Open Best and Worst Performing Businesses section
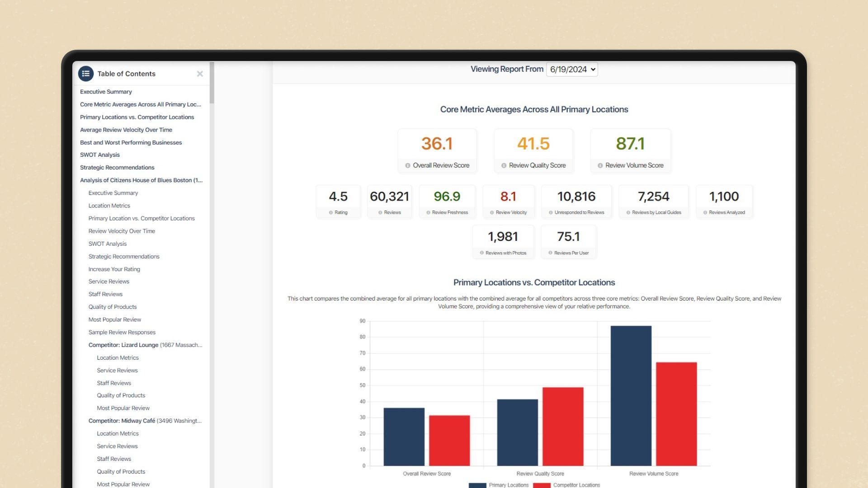The width and height of the screenshot is (868, 488). point(131,142)
